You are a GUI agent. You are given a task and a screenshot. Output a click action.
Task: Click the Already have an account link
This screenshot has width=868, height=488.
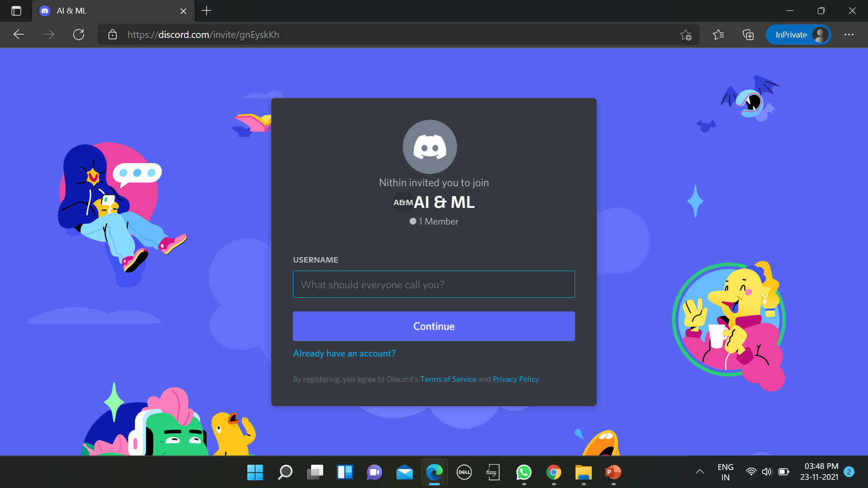pos(344,353)
